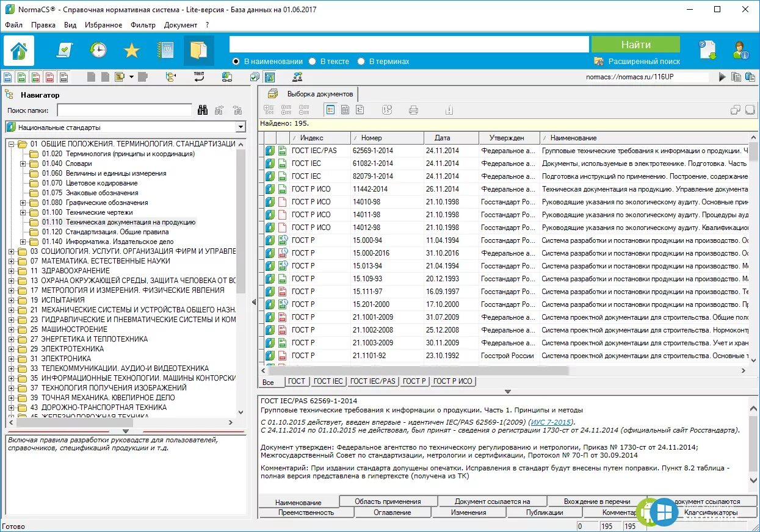Click the binoculars folder search icon
Viewport: 760px width, 532px height.
click(x=203, y=110)
